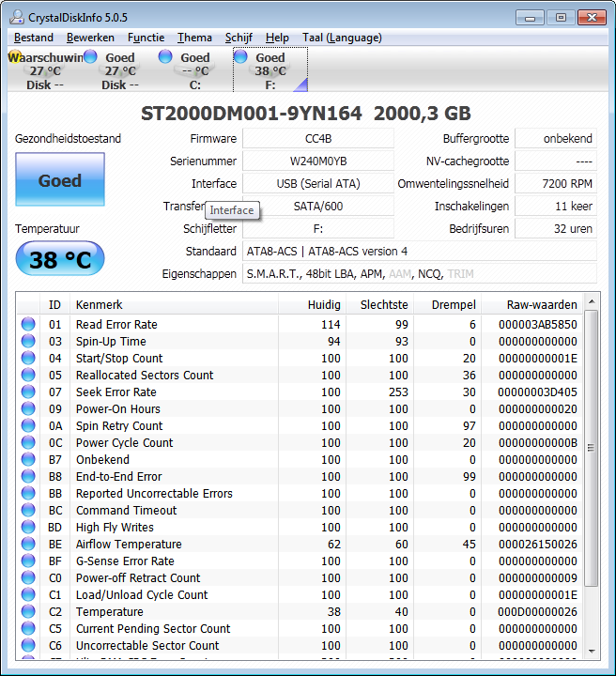This screenshot has width=616, height=676.
Task: Minimize the CrystalDiskInfo window
Action: 530,18
